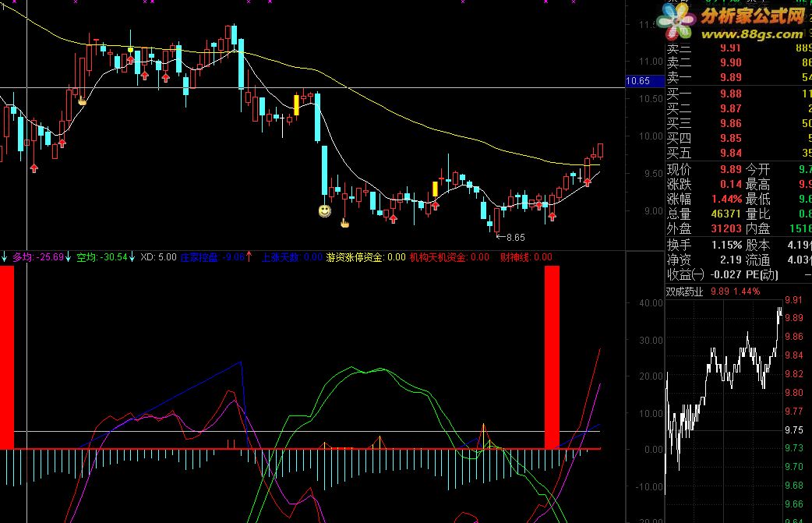Screen dimensions: 812x523
Task: Click the 最低 lowest price label
Action: (758, 200)
